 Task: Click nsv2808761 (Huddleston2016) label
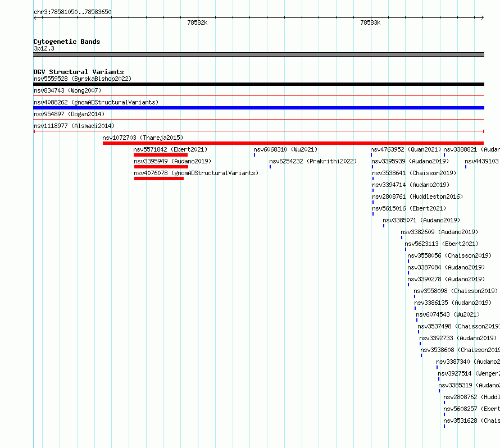click(x=417, y=196)
